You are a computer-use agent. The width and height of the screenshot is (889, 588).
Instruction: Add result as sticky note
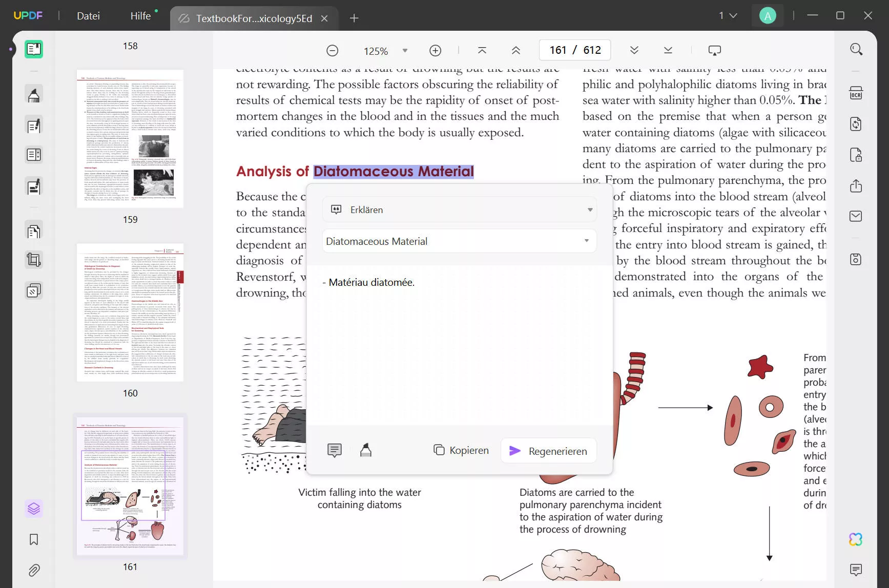click(335, 450)
